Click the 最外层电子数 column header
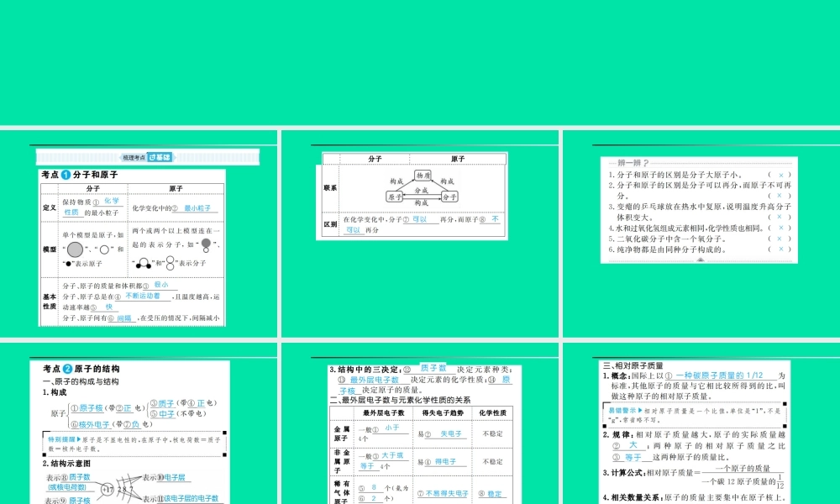 (x=384, y=413)
